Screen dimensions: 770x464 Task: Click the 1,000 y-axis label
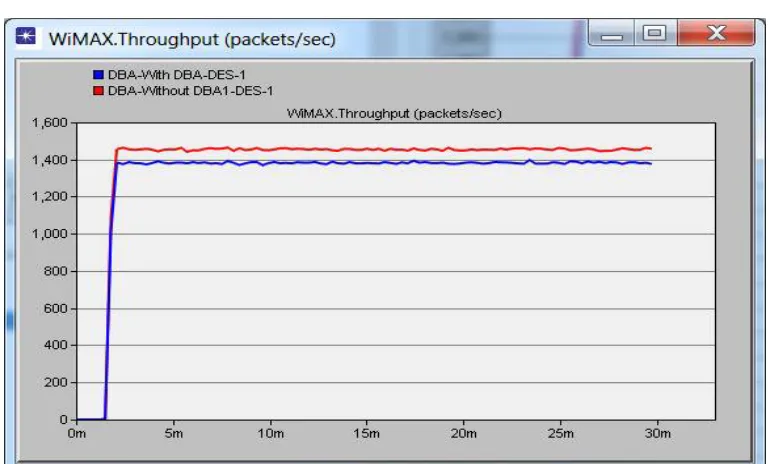click(50, 234)
